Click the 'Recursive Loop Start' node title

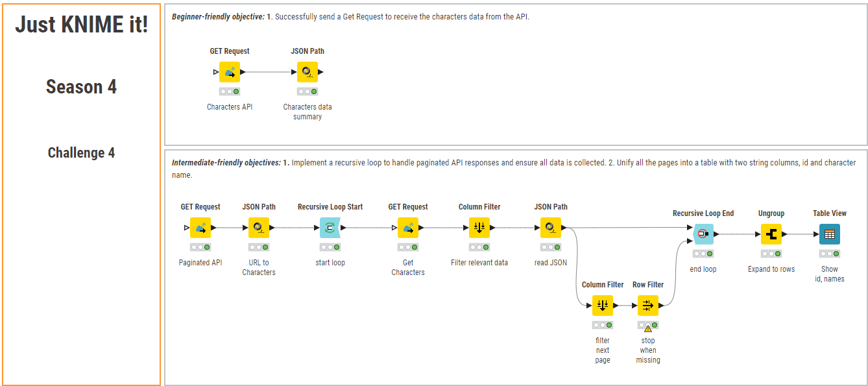click(x=330, y=207)
